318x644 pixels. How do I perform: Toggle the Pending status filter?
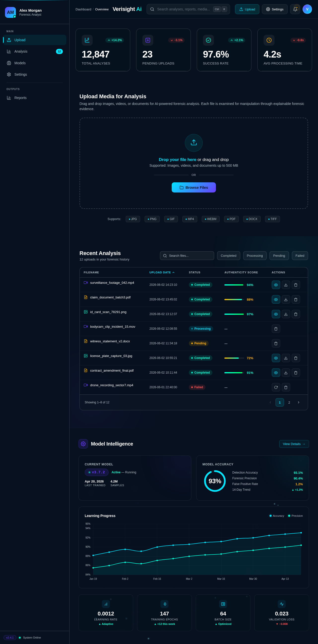[279, 256]
